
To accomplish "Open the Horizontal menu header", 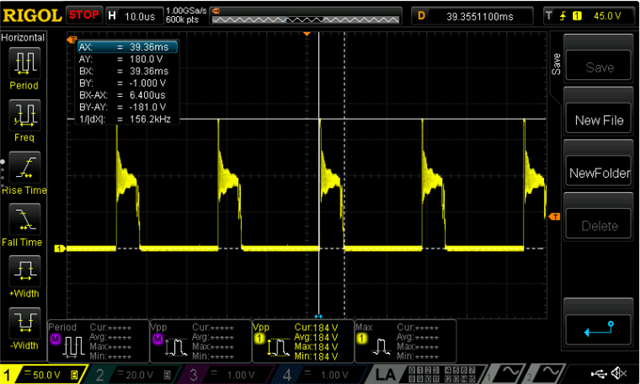I will tap(23, 38).
